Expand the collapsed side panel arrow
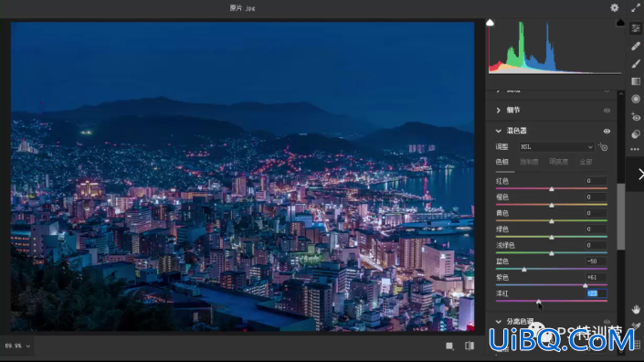The width and height of the screenshot is (644, 362). [640, 175]
